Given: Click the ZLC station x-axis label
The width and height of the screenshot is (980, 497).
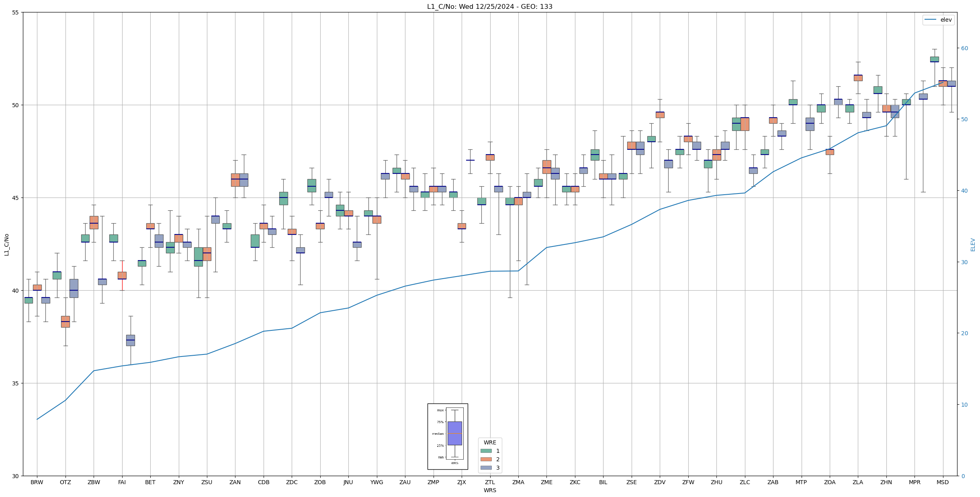Looking at the screenshot, I should coord(745,482).
